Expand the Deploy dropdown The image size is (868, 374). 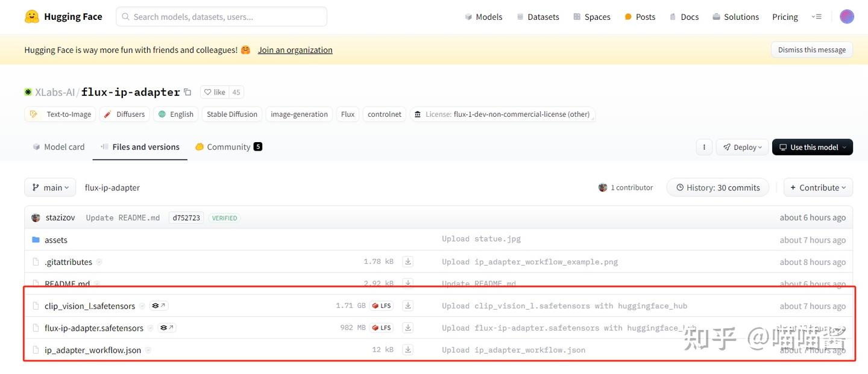coord(742,147)
